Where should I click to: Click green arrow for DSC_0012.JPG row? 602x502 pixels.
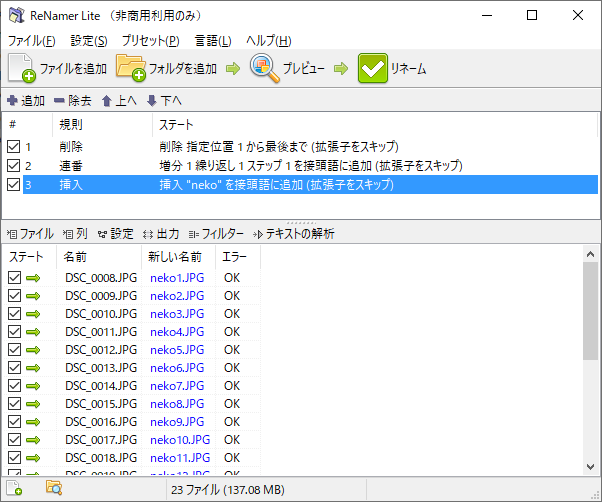pyautogui.click(x=33, y=350)
